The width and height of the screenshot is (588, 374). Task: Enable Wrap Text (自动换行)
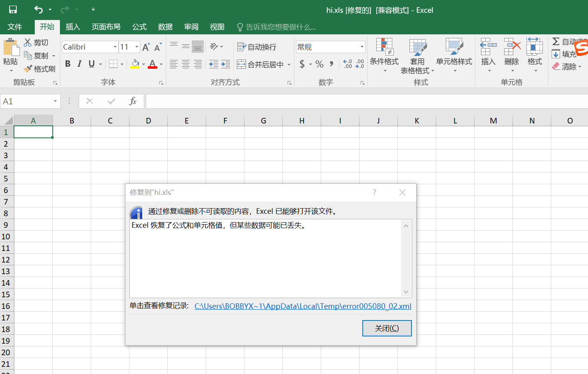pos(257,47)
